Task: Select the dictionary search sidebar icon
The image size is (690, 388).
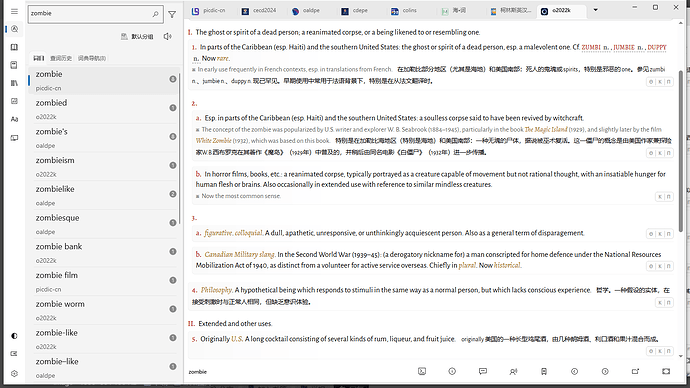Action: tap(15, 29)
